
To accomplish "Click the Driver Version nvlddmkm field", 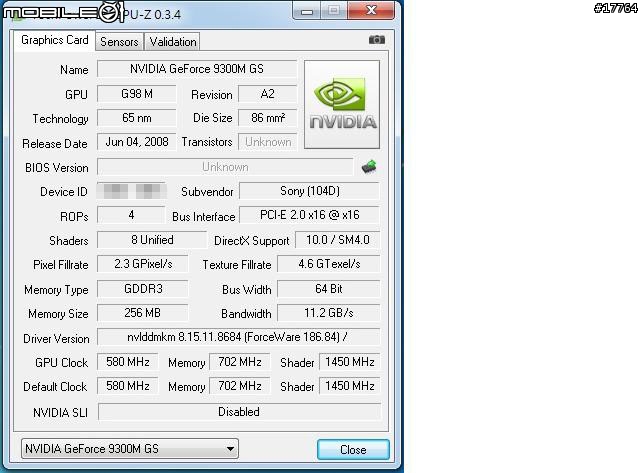I will click(238, 337).
